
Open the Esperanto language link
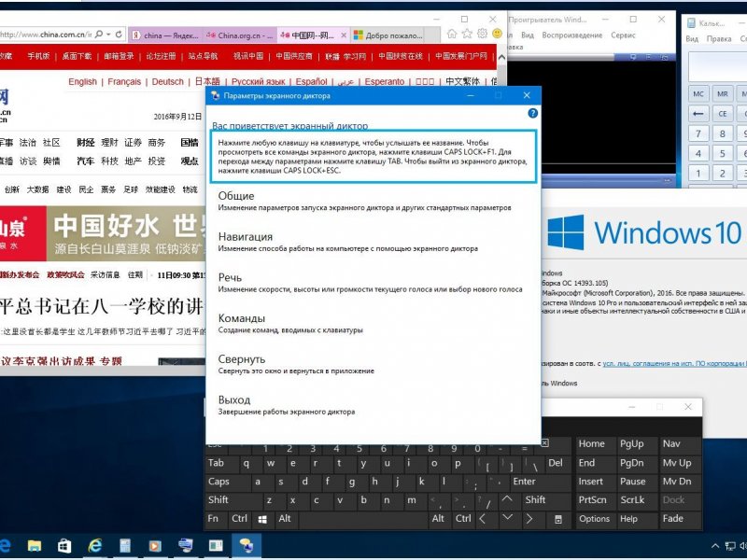385,81
